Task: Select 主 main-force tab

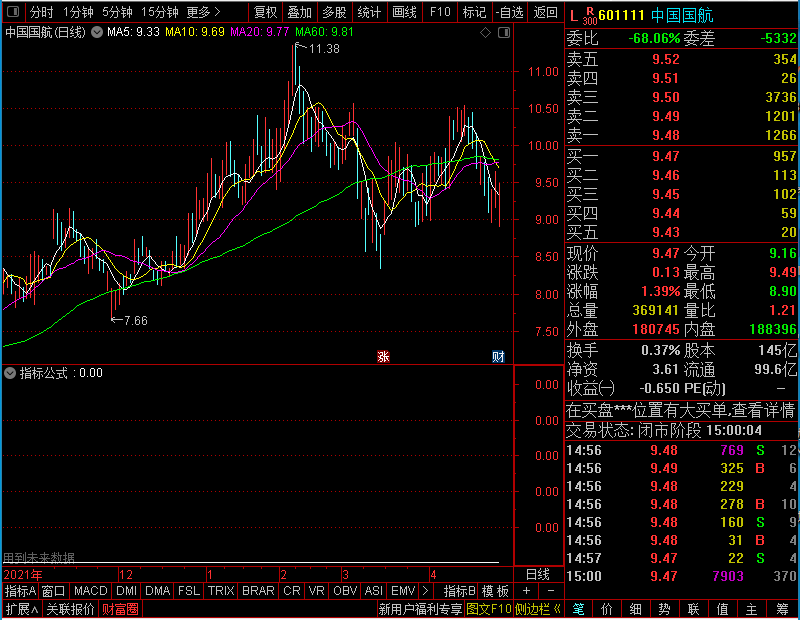Action: coord(752,609)
